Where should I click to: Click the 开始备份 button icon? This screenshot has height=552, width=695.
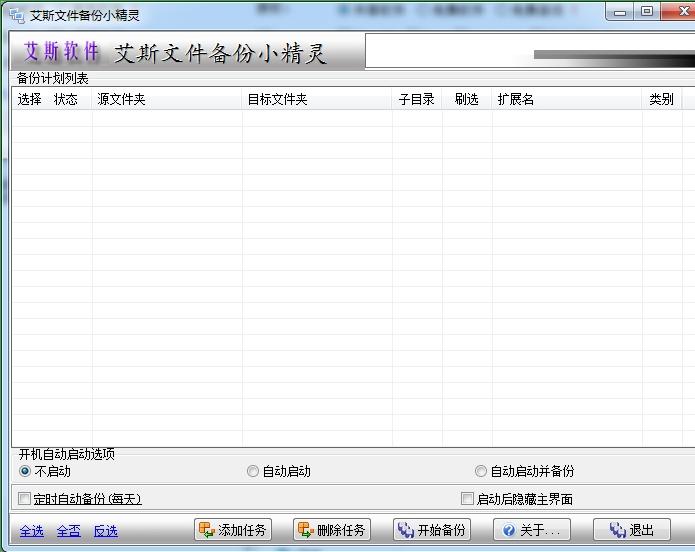405,530
